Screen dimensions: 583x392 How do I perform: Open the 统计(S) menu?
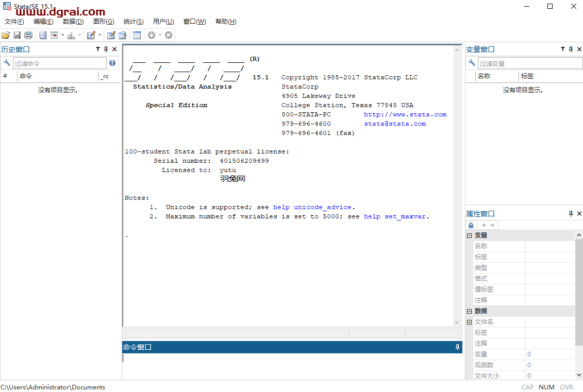[x=134, y=22]
